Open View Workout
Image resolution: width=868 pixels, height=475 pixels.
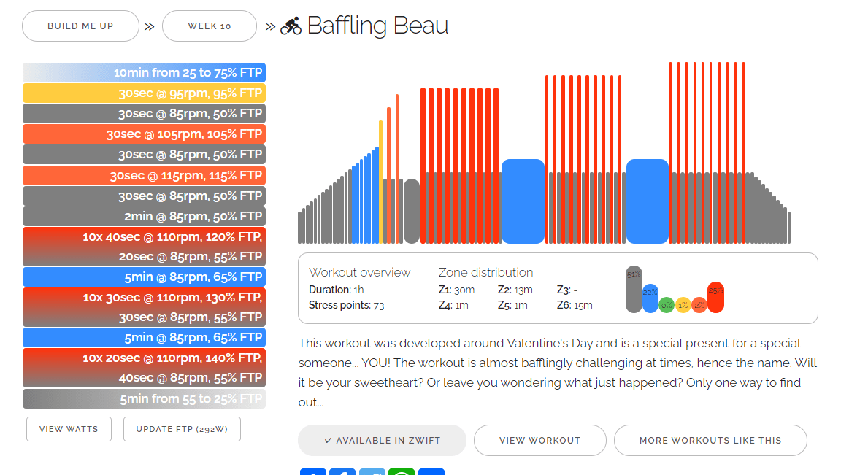[x=539, y=440]
